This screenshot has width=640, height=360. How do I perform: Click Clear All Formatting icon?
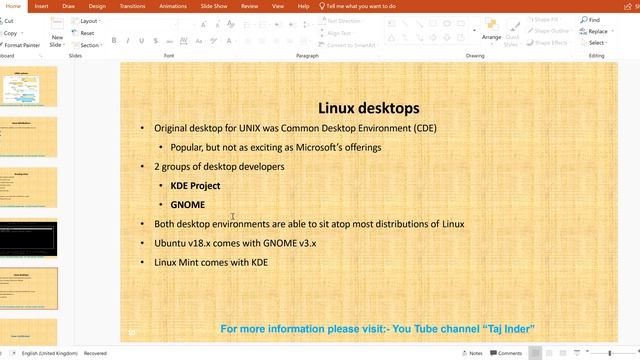point(231,24)
